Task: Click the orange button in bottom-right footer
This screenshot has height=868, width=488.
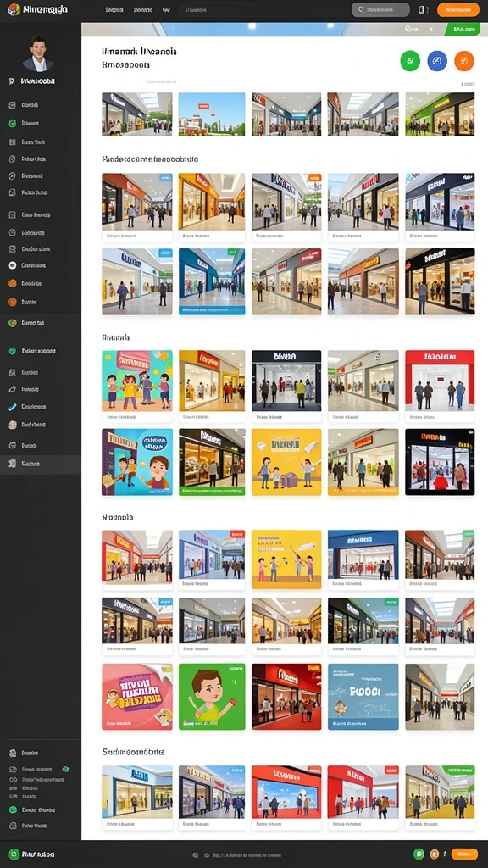Action: pos(464,854)
